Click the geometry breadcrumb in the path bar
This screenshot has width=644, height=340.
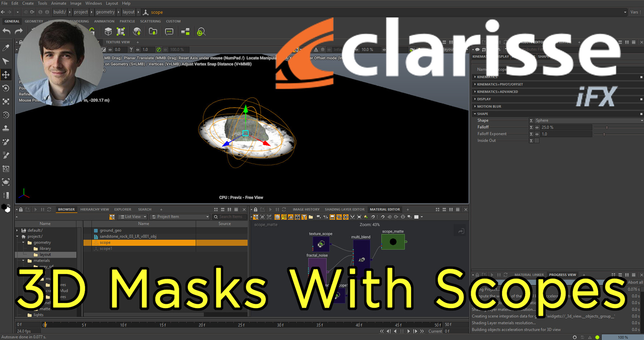tap(105, 12)
